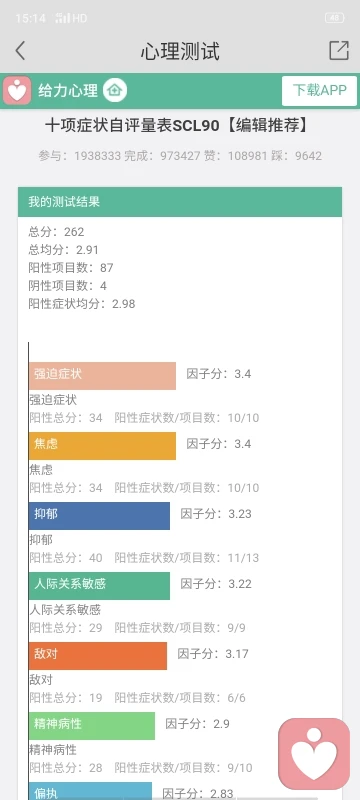This screenshot has width=360, height=800.
Task: Select the orange 焦虑 bar
Action: [x=102, y=445]
